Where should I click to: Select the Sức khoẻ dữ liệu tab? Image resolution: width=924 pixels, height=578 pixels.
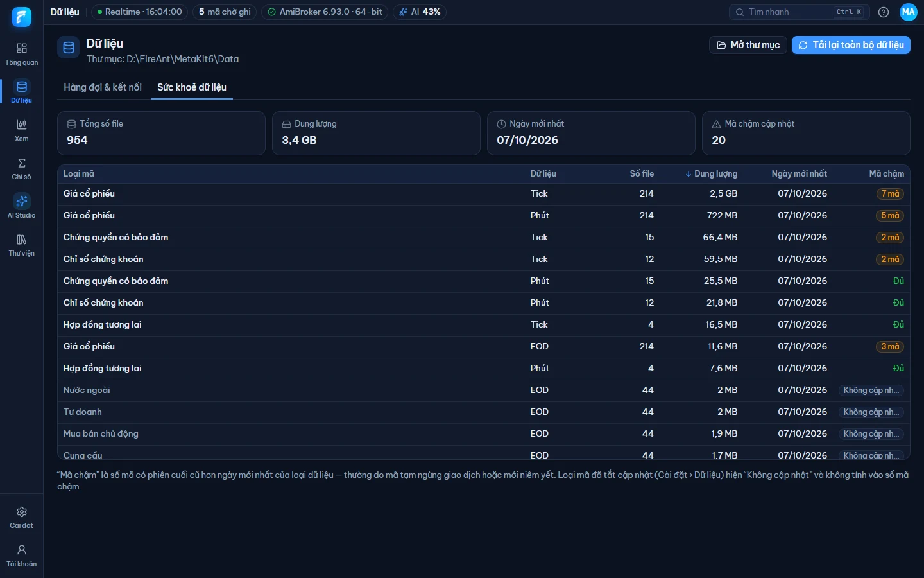[x=192, y=87]
